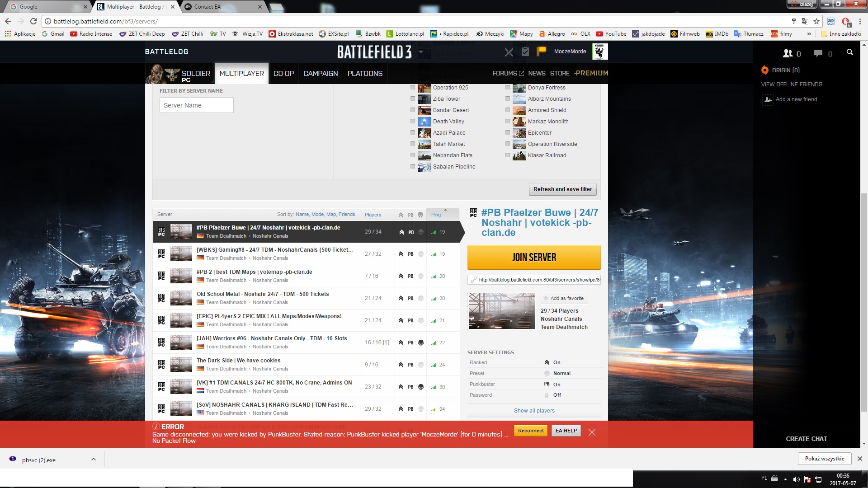Image resolution: width=868 pixels, height=488 pixels.
Task: Click the crossed swords battle reports icon
Action: tap(509, 52)
